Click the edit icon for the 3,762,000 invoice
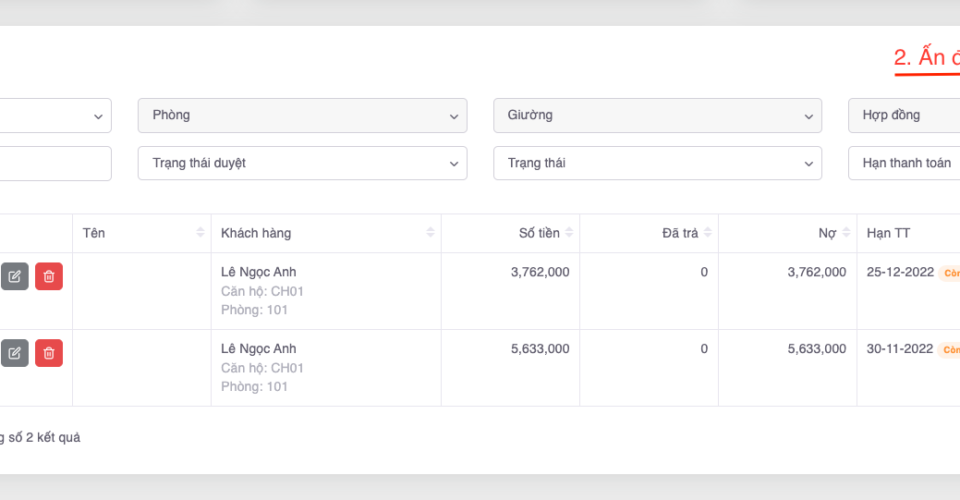960x500 pixels. pos(14,276)
